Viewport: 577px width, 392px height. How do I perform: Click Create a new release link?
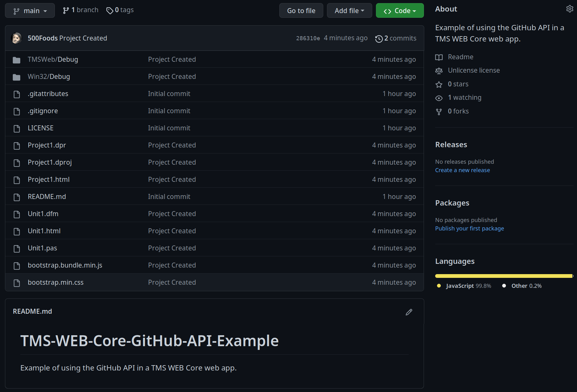[462, 170]
